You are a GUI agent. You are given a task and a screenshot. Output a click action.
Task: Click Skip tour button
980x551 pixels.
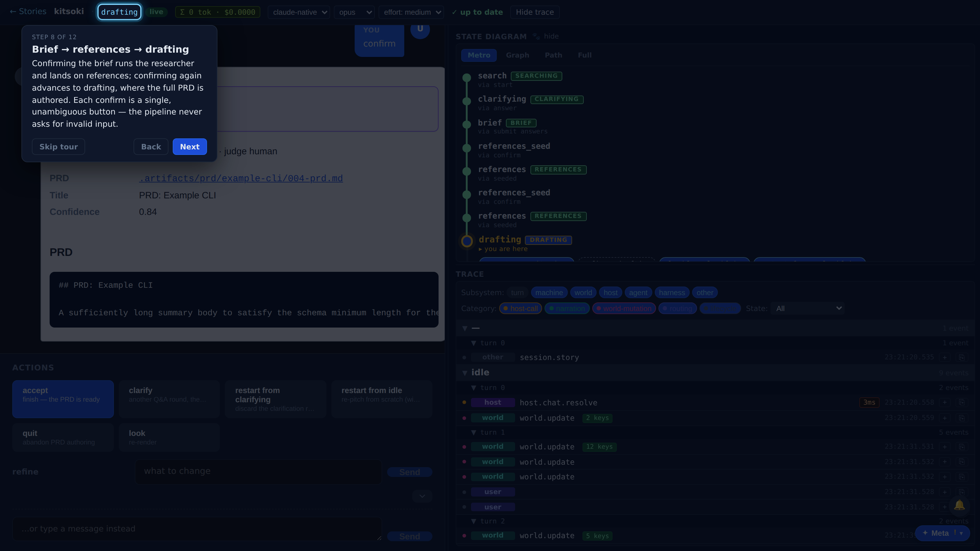[x=58, y=147]
